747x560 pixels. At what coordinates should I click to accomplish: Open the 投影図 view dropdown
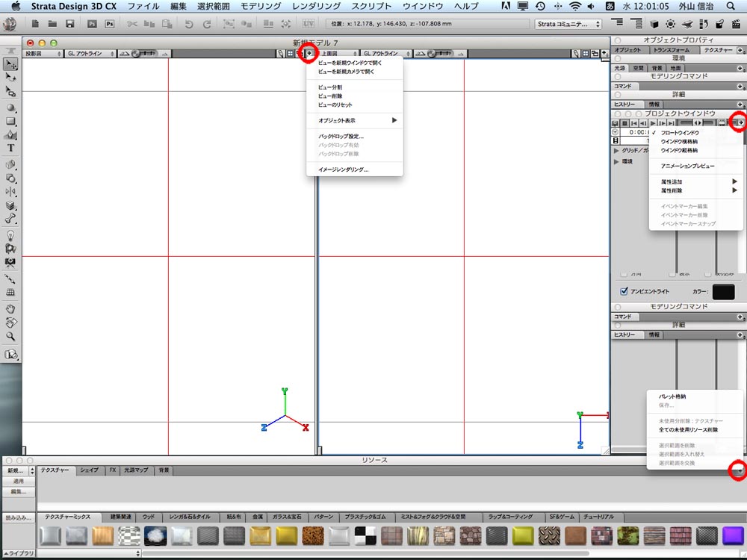point(43,54)
